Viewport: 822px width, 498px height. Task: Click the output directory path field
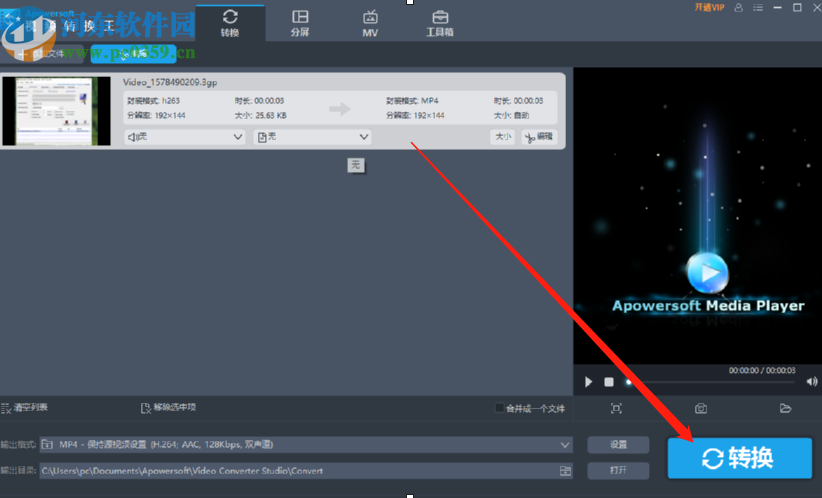[306, 471]
